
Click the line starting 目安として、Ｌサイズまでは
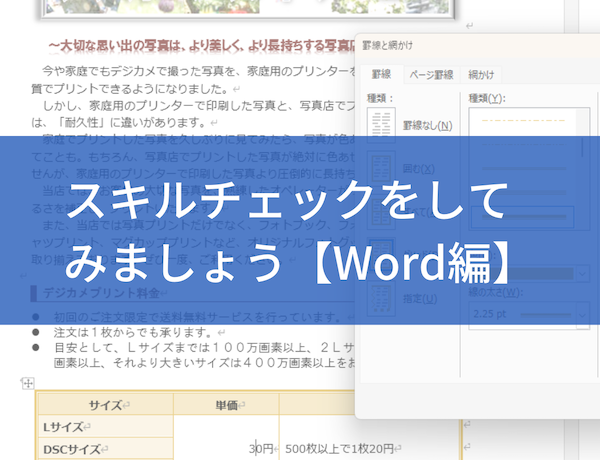pos(204,348)
